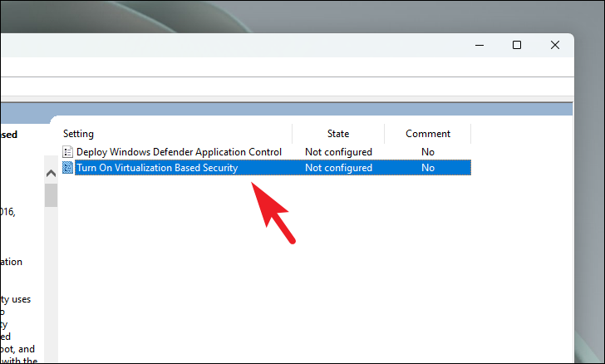Minimize the Group Policy Editor window
This screenshot has width=605, height=364.
tap(480, 45)
